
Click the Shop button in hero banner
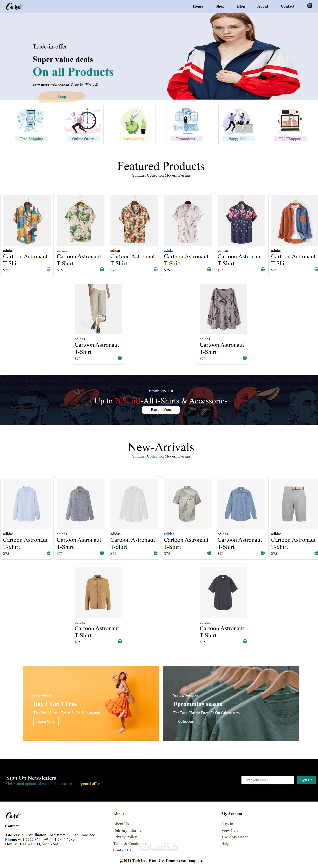62,97
